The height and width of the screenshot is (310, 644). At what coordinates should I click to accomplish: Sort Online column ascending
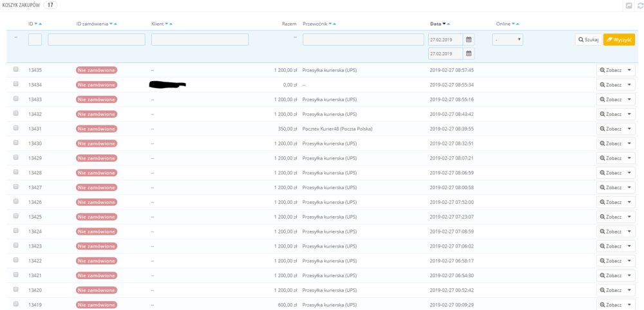[518, 24]
